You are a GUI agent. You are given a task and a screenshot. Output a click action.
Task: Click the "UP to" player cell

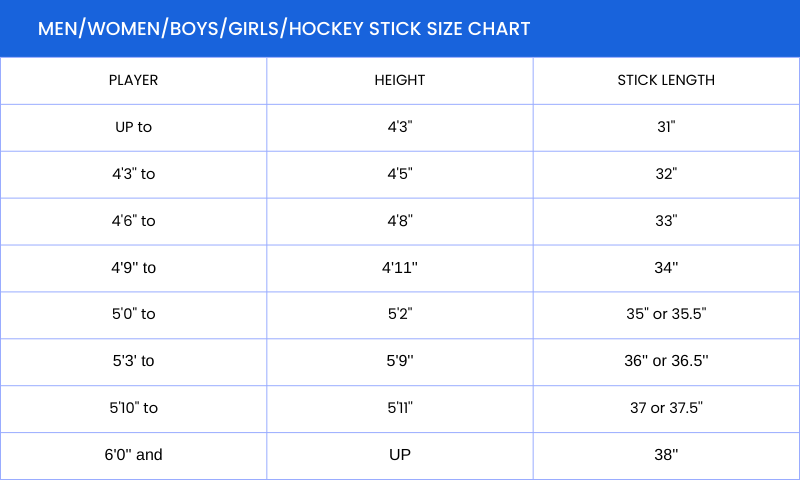pos(133,127)
